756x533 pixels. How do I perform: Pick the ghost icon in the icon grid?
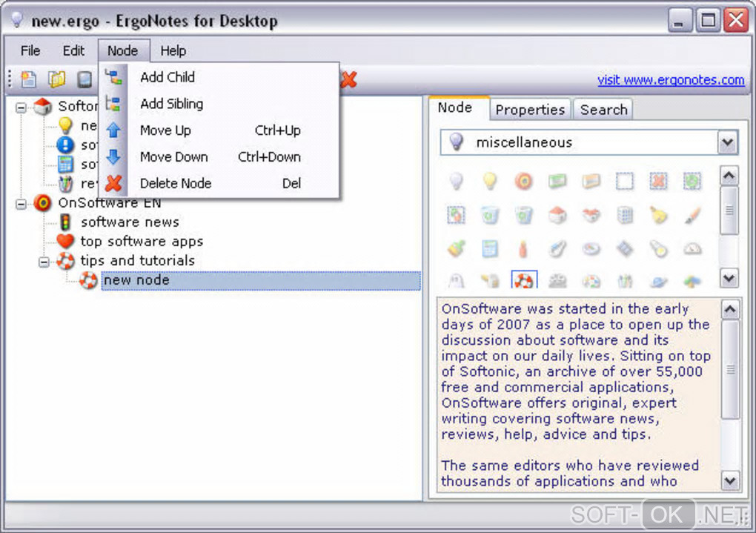click(x=456, y=280)
